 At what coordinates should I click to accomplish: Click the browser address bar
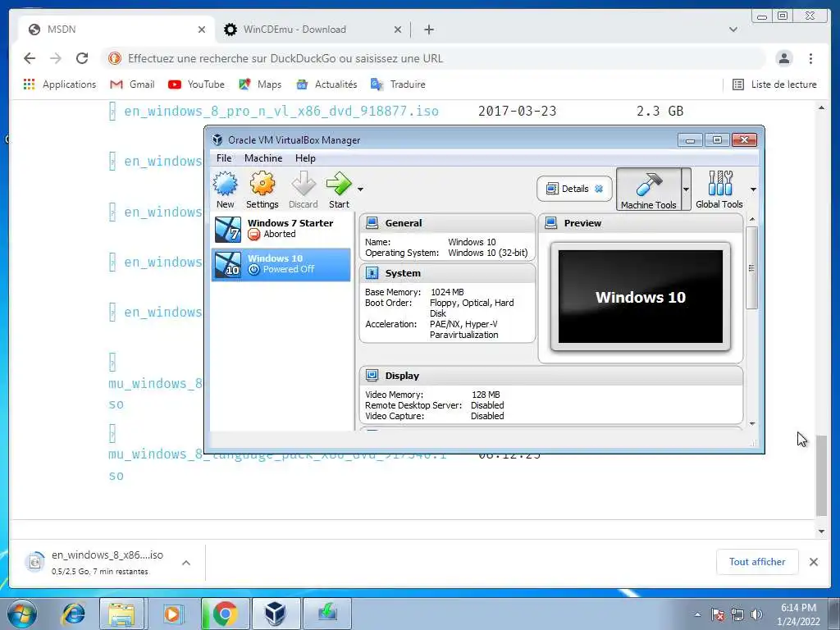(433, 58)
